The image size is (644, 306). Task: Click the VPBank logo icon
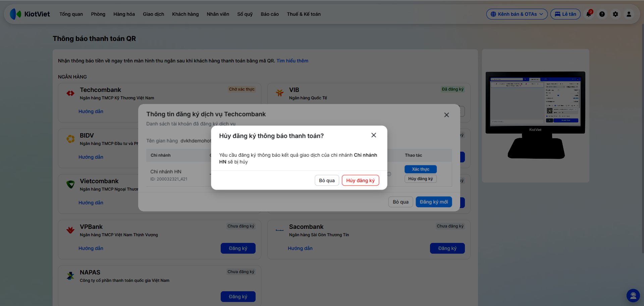[x=70, y=230]
